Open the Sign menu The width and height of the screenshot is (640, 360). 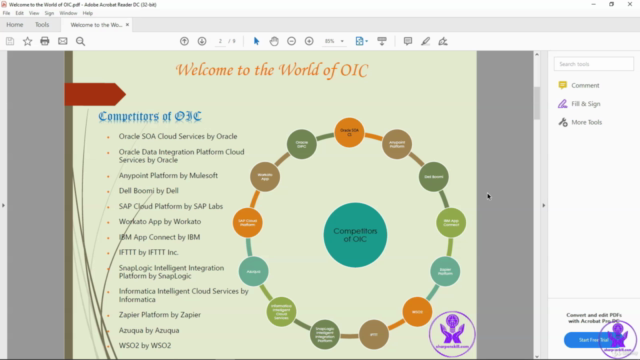point(49,13)
